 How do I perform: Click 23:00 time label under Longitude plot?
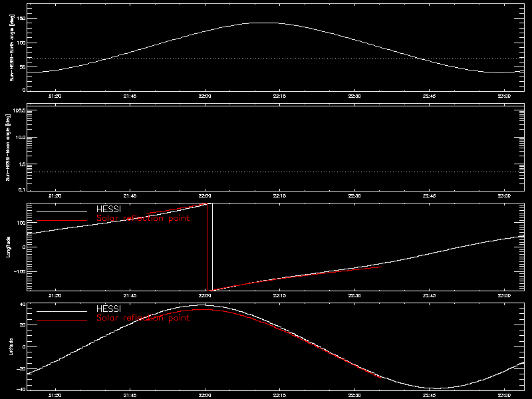pyautogui.click(x=505, y=295)
